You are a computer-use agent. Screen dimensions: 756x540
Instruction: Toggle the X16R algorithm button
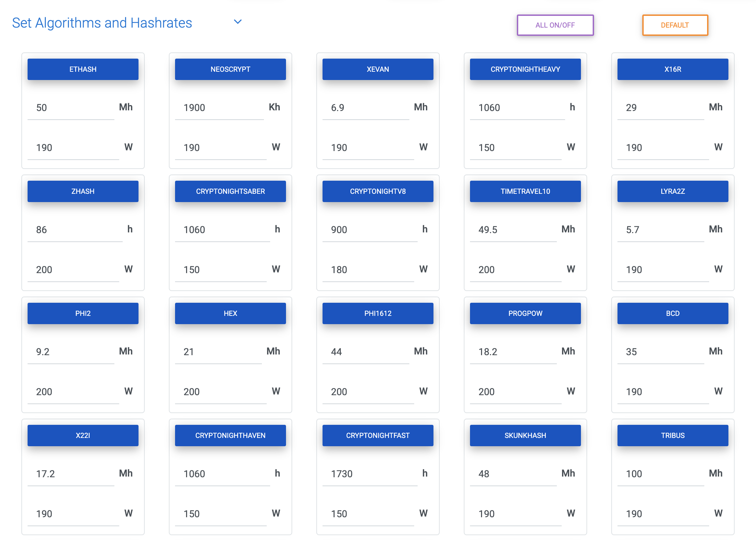(673, 69)
